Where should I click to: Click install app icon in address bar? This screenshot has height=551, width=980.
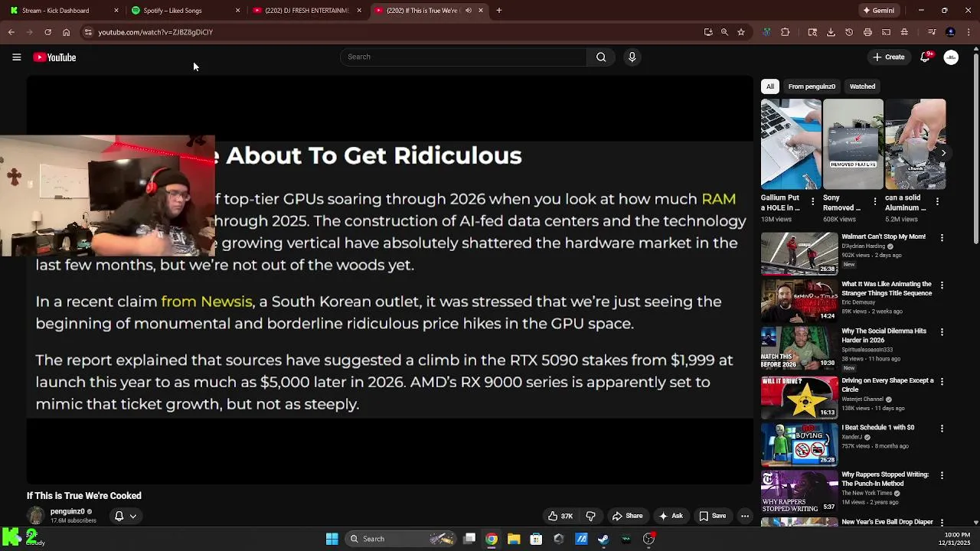pos(708,32)
